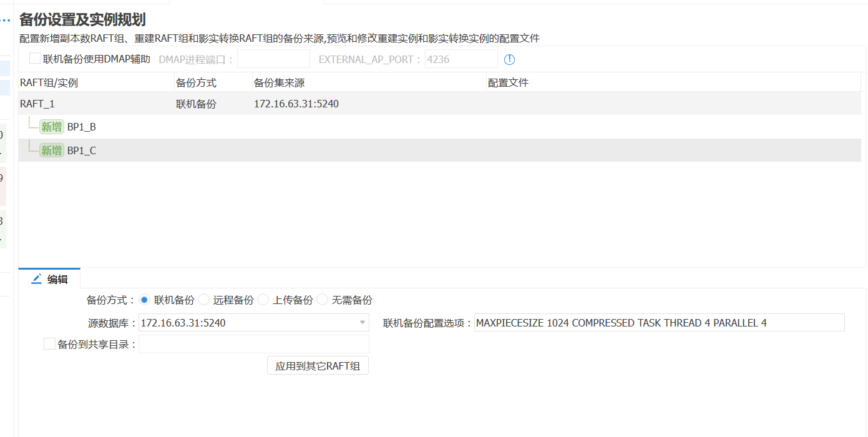The height and width of the screenshot is (437, 868).
Task: Focus the 联机备份配置选项 text field
Action: coord(659,323)
